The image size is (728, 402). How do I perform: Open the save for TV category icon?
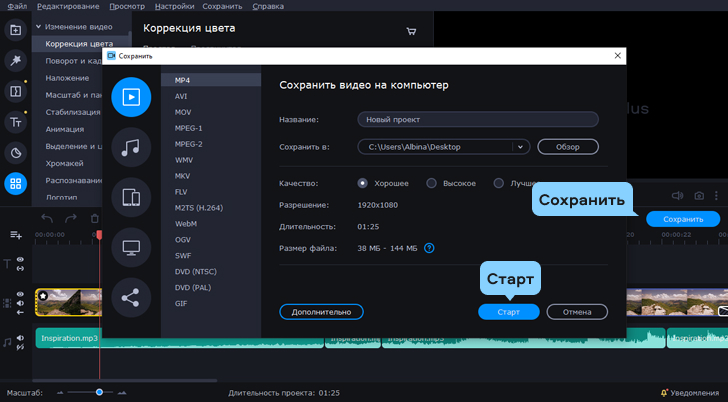[x=131, y=246]
